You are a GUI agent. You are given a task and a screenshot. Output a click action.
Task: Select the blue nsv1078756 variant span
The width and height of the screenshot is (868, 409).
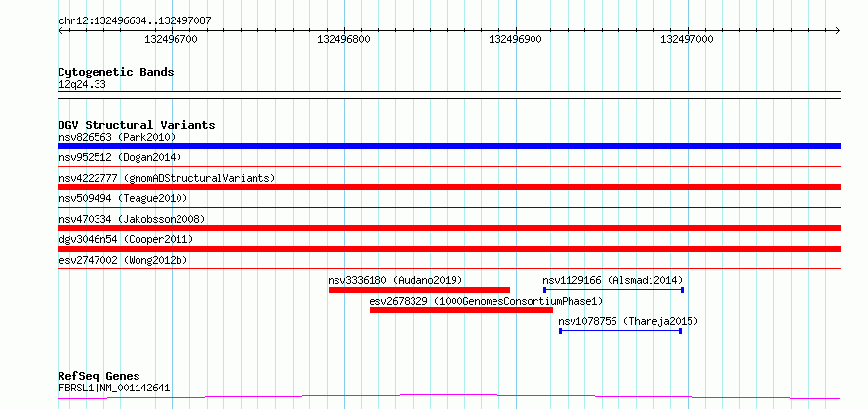[x=620, y=331]
